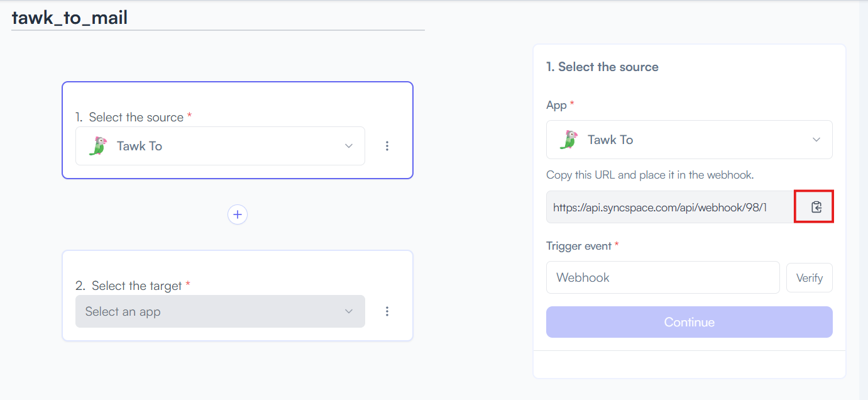Click the Continue button
Viewport: 868px width, 400px height.
click(689, 322)
